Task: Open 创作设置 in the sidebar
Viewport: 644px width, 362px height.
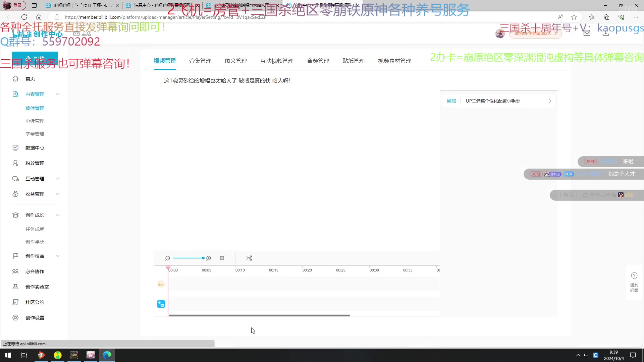Action: [35, 318]
